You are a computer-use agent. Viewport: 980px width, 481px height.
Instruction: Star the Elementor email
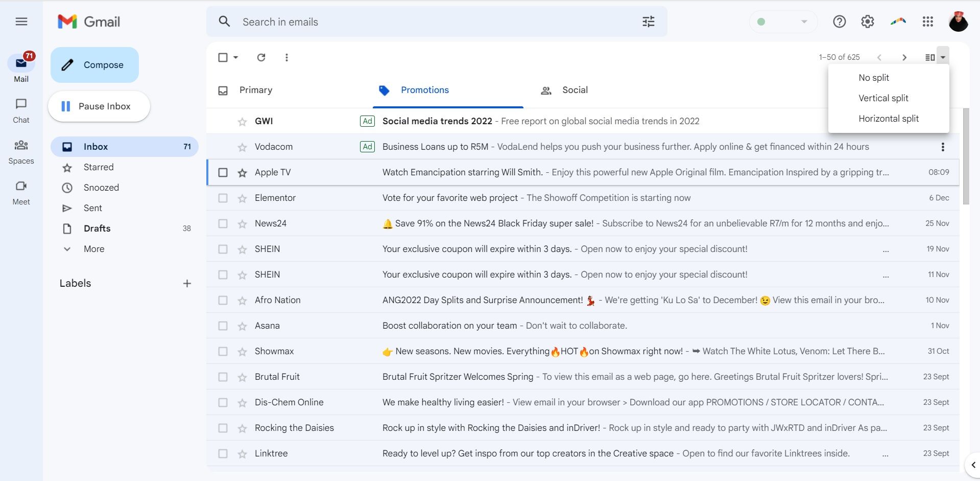point(241,198)
